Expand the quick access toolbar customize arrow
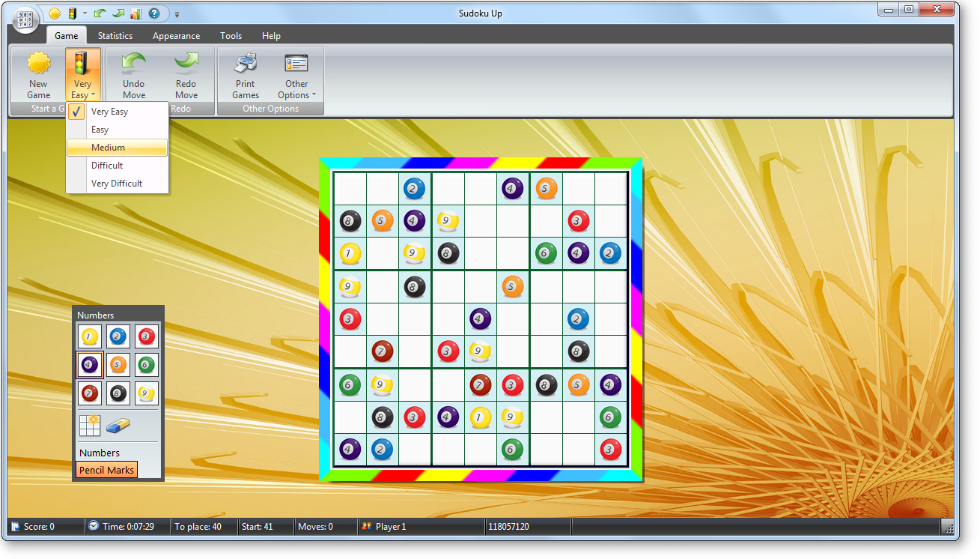 [x=177, y=13]
